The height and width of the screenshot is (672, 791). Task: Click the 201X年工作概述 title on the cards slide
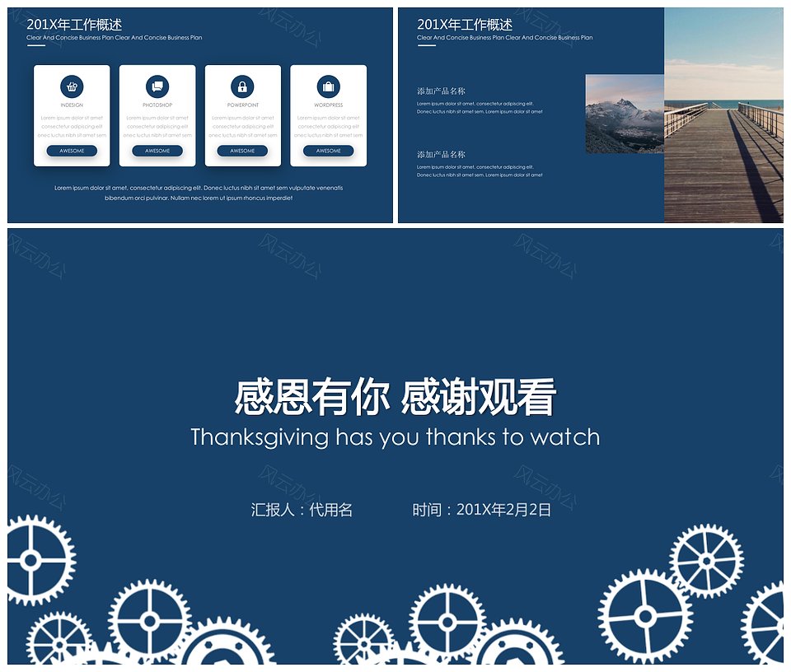[x=74, y=24]
